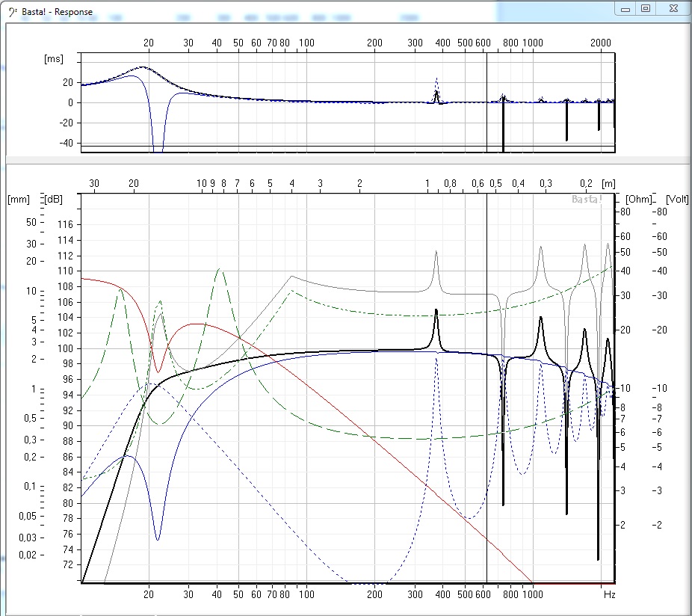The width and height of the screenshot is (692, 616).
Task: Click the 0 value on the ms axis
Action: pyautogui.click(x=70, y=103)
